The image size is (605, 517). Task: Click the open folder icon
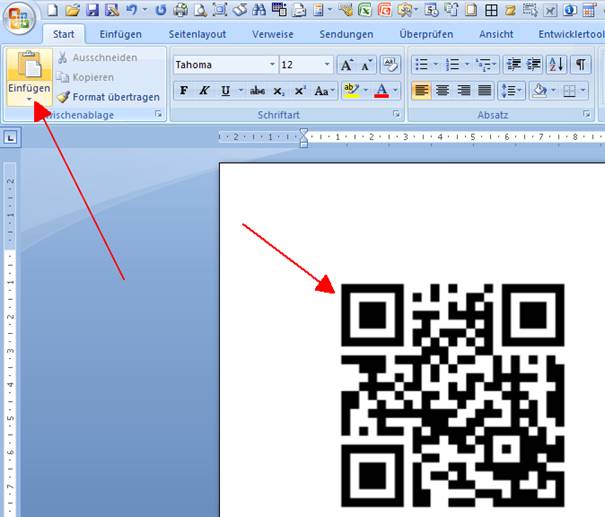coord(72,10)
